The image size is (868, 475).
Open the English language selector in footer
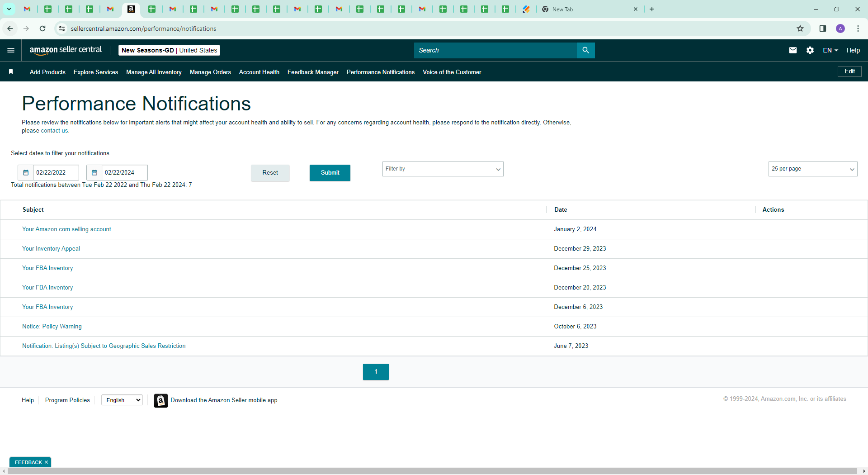[x=122, y=400]
